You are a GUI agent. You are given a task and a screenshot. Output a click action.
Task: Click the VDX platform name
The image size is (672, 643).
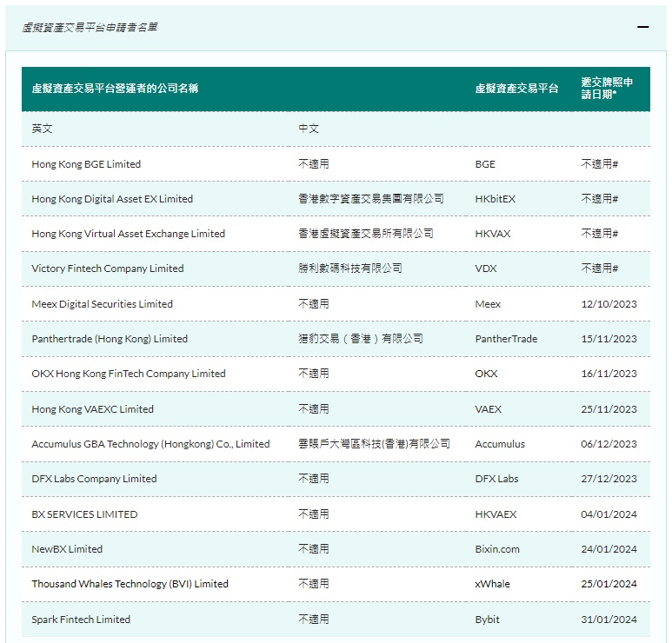pyautogui.click(x=486, y=268)
